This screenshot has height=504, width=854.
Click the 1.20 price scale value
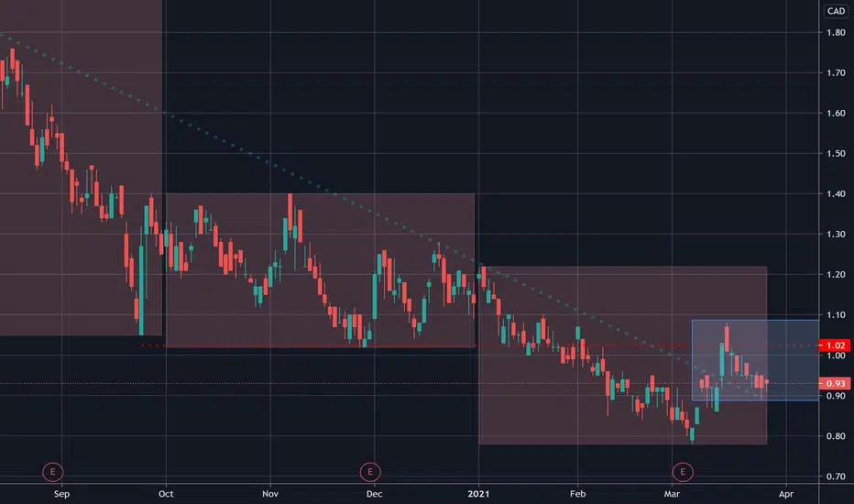[x=836, y=275]
